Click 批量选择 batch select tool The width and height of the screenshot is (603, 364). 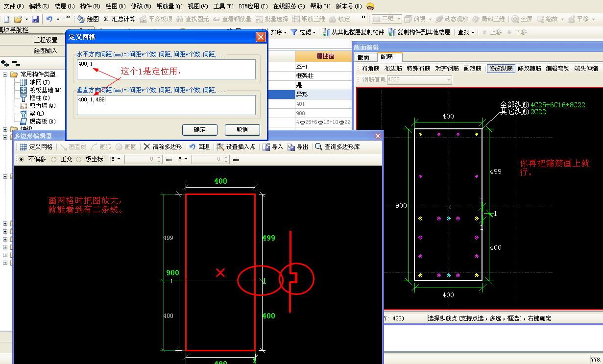pos(272,19)
